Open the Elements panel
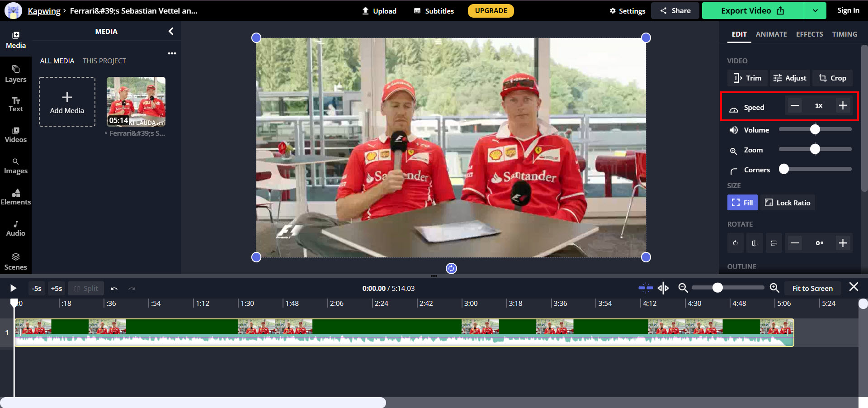 point(16,198)
